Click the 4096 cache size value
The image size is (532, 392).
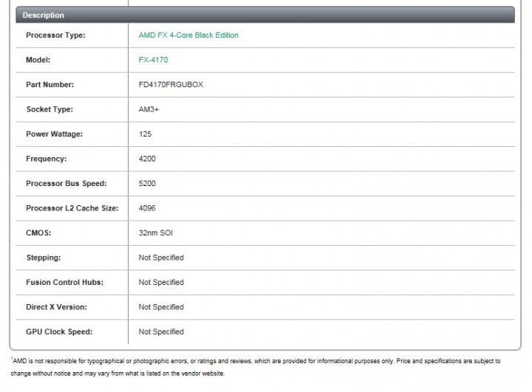click(x=147, y=208)
